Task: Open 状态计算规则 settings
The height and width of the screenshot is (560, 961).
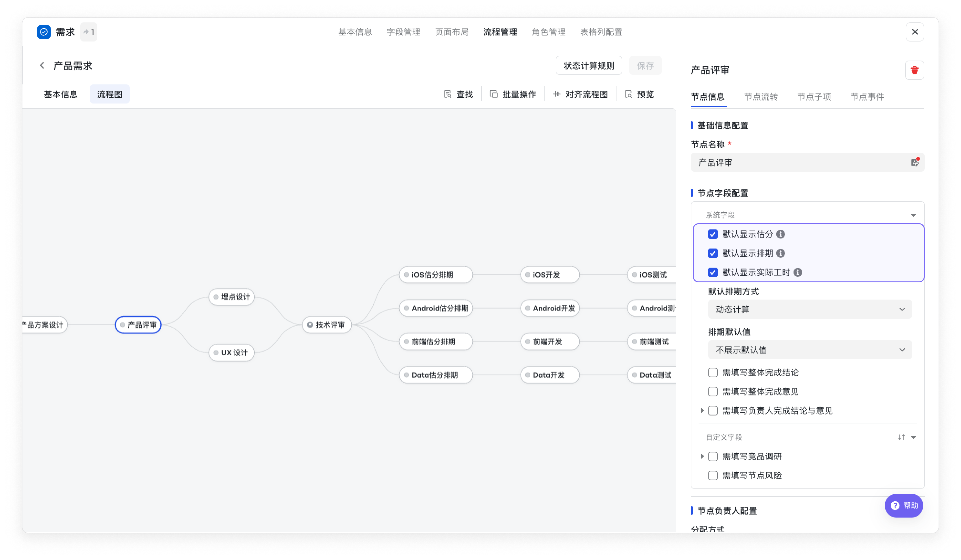Action: pos(589,66)
